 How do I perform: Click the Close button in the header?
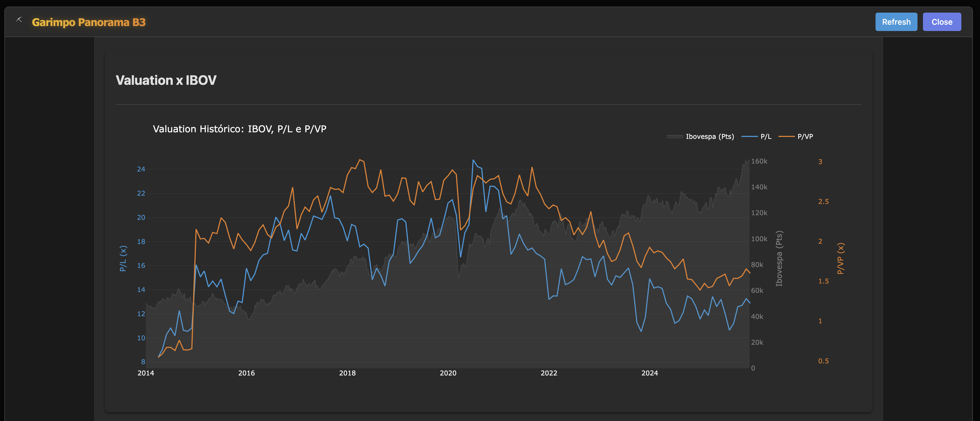[x=942, y=22]
